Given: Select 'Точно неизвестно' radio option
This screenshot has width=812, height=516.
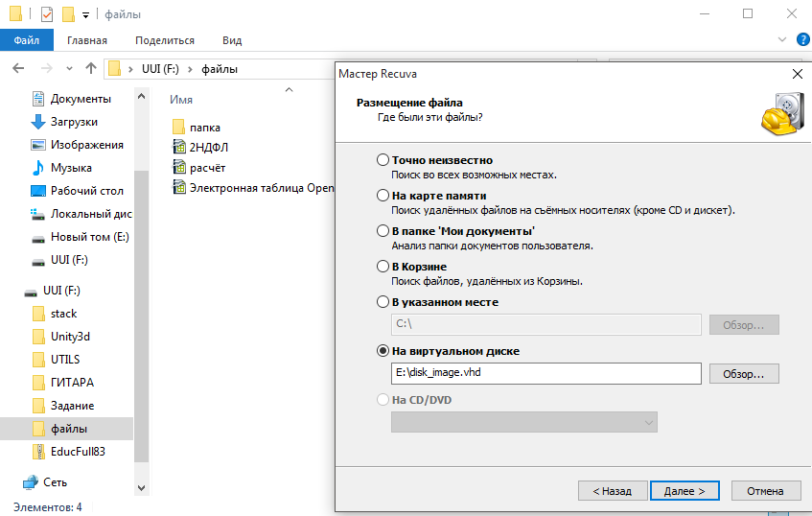Looking at the screenshot, I should [x=383, y=160].
